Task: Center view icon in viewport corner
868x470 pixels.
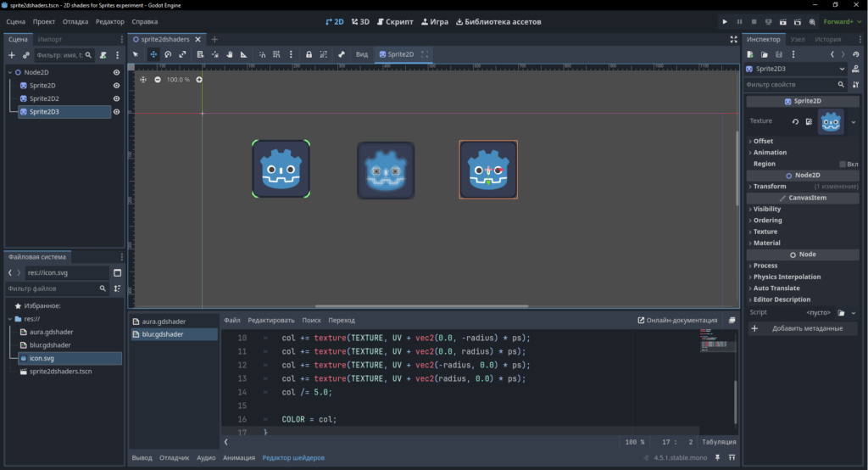Action: (143, 80)
